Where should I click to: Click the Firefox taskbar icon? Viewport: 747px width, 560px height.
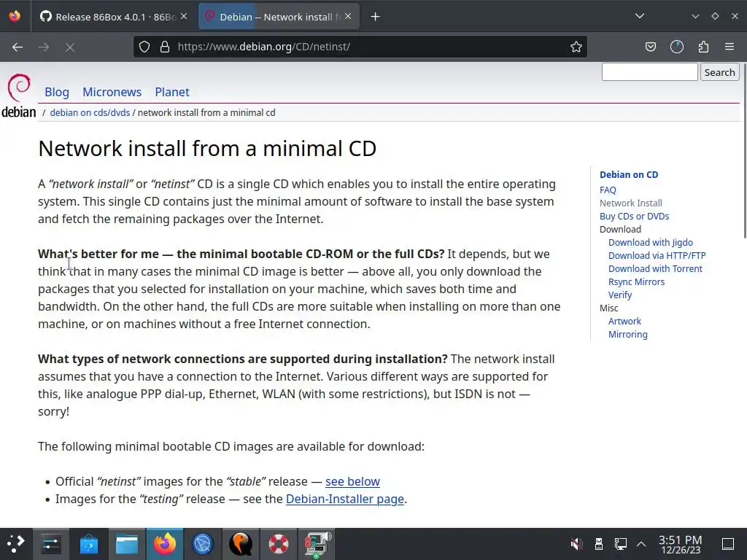pyautogui.click(x=165, y=543)
